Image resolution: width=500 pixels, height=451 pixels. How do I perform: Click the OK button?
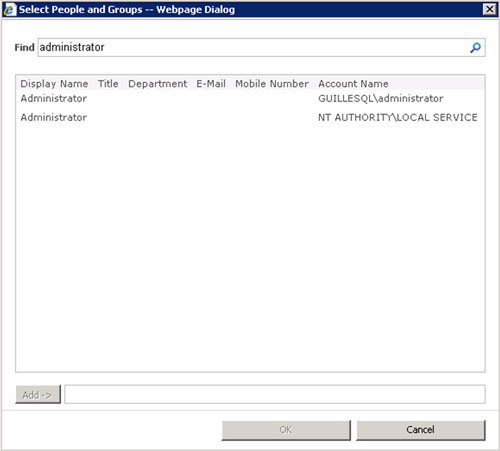286,430
